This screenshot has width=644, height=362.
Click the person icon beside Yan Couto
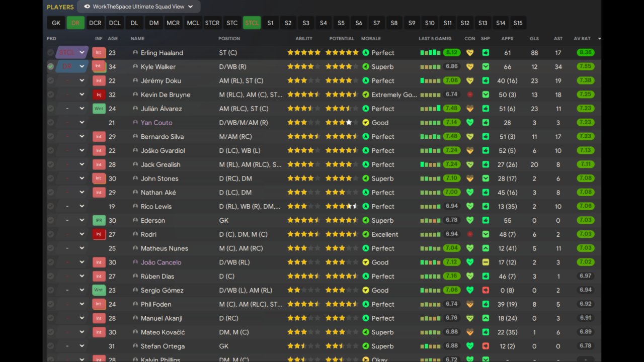click(x=135, y=122)
